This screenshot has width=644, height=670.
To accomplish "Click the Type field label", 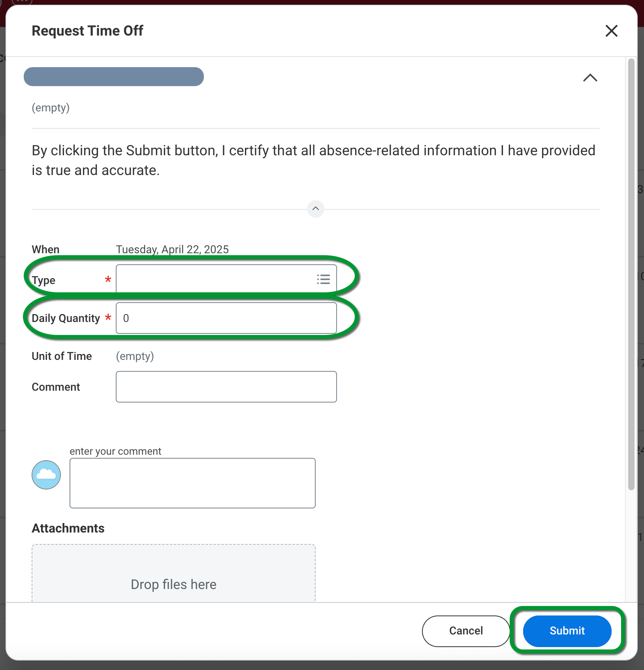I will click(43, 280).
